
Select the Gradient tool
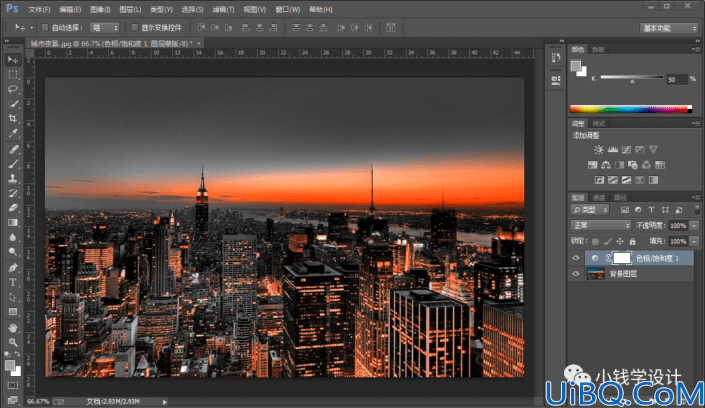[13, 222]
